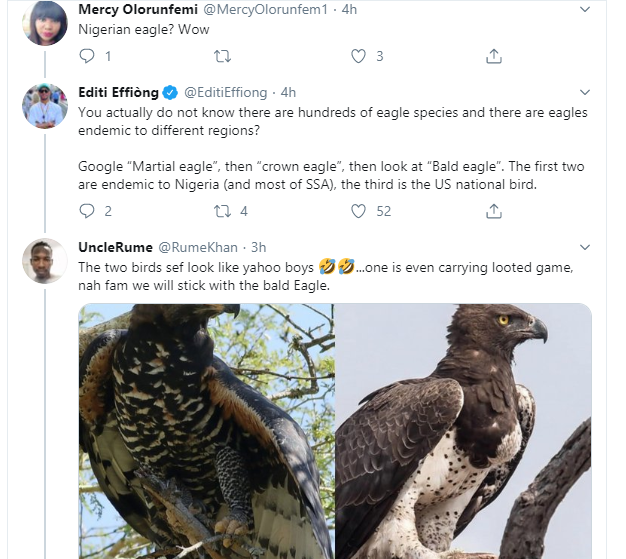Retweet Mercy Olorunfemi's 'Nigerian eagle' tweet
The height and width of the screenshot is (559, 626).
click(223, 56)
